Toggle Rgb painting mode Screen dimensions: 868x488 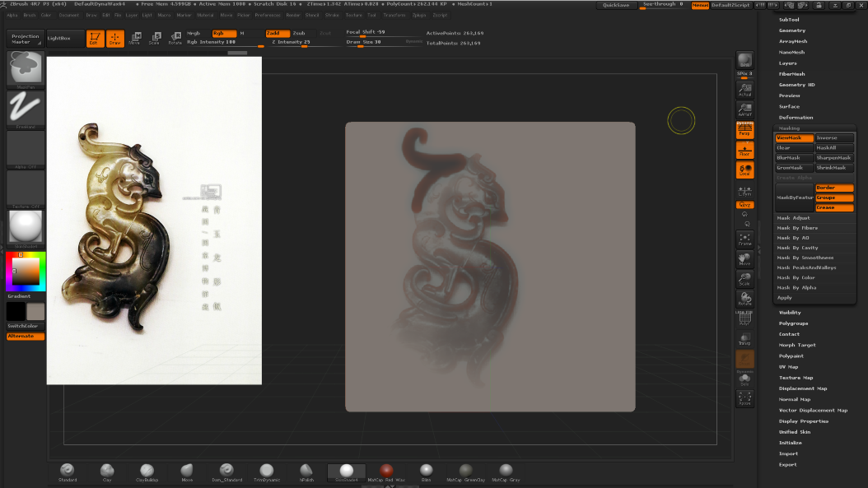click(x=224, y=33)
